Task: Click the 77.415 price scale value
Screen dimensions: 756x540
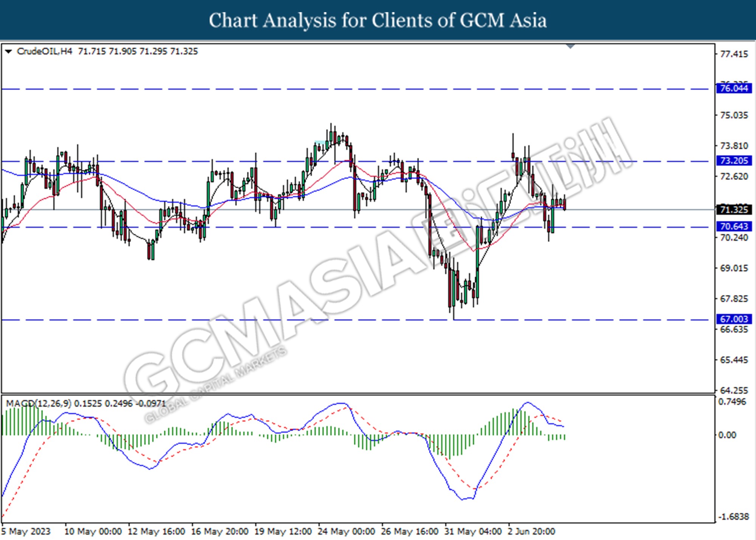Action: pyautogui.click(x=734, y=54)
